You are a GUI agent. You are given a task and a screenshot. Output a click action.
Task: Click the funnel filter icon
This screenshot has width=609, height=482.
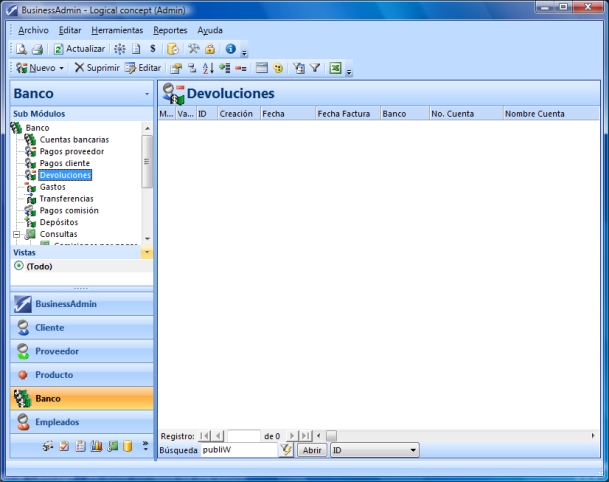314,68
